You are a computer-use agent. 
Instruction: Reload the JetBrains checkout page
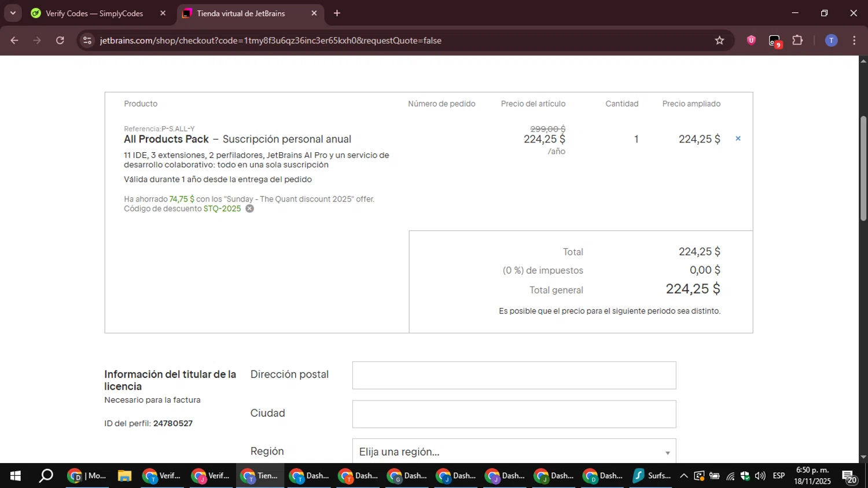coord(60,41)
